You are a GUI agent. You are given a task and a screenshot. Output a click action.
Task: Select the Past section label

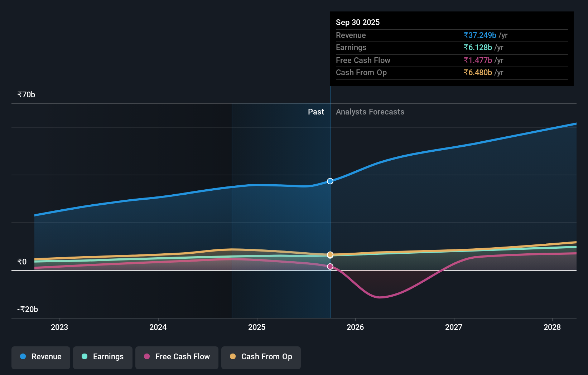coord(316,112)
